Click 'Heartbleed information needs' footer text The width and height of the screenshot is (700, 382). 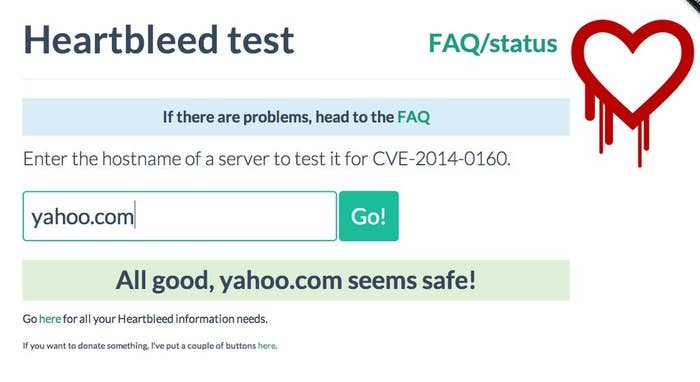tap(192, 319)
